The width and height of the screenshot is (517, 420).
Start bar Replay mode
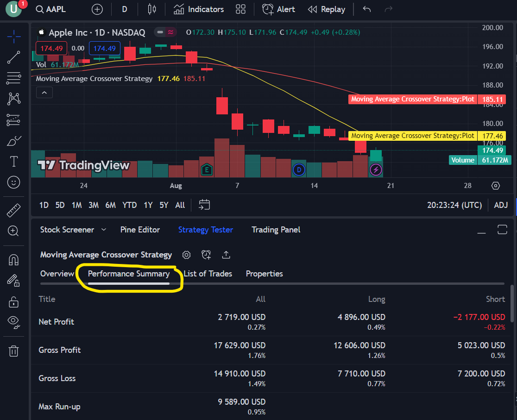tap(327, 9)
